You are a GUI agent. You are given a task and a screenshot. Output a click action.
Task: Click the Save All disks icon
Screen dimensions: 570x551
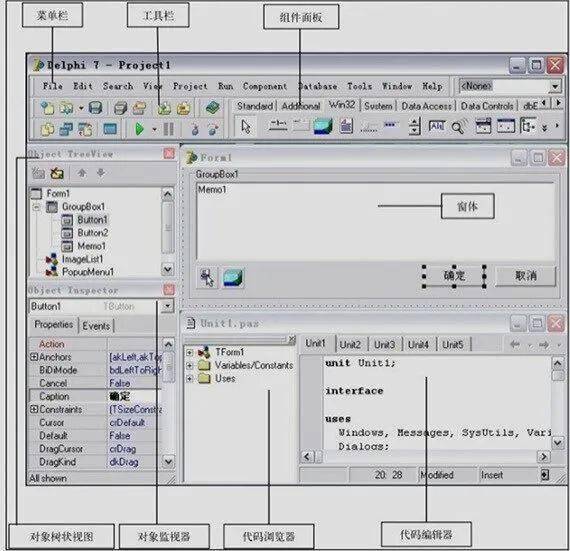point(120,108)
